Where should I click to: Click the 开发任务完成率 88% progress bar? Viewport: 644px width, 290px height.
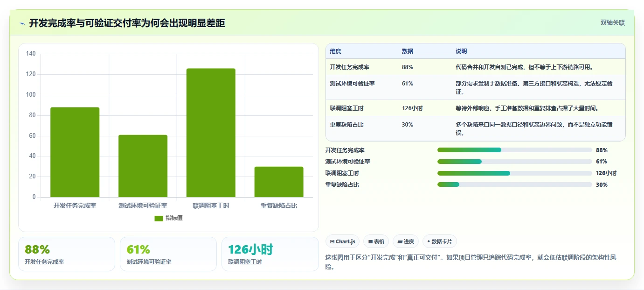[514, 150]
